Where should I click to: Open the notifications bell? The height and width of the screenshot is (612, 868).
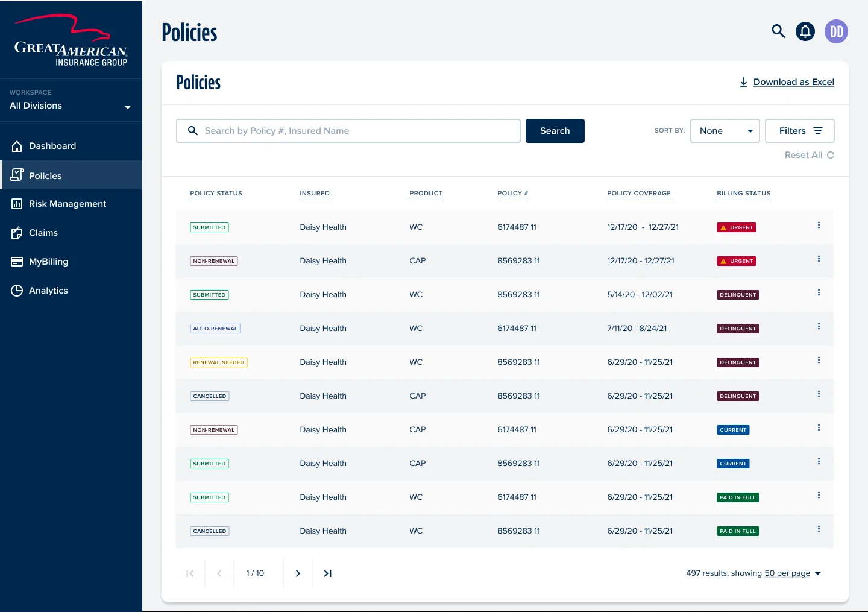(805, 31)
